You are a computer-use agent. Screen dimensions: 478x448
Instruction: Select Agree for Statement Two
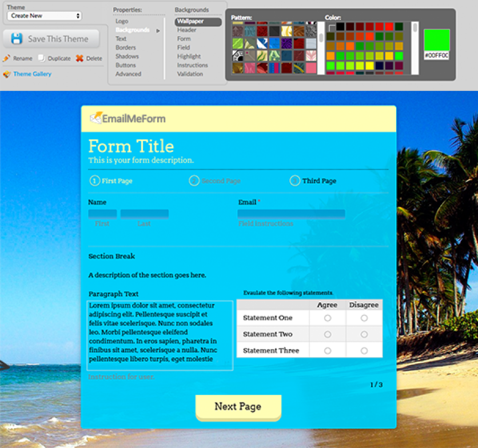coord(328,334)
